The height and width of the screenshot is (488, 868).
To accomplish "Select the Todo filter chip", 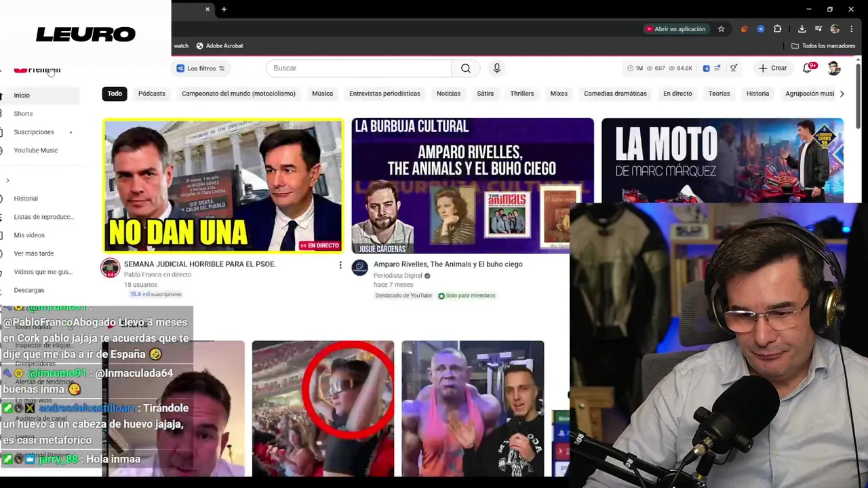I will tap(115, 94).
